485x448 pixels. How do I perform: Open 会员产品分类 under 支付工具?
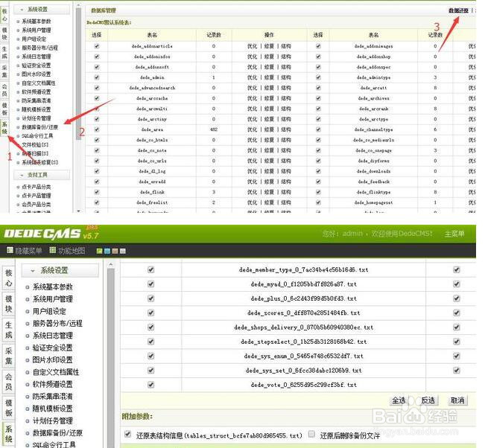37,205
